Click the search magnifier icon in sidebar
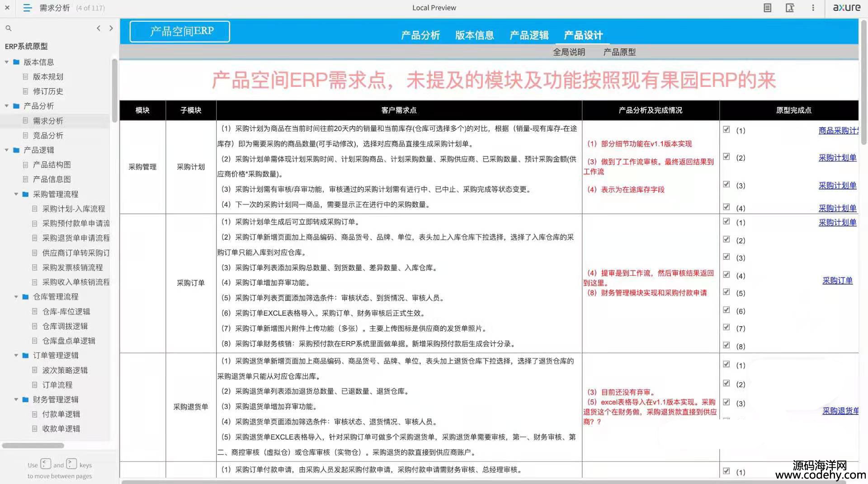868x484 pixels. pos(8,28)
